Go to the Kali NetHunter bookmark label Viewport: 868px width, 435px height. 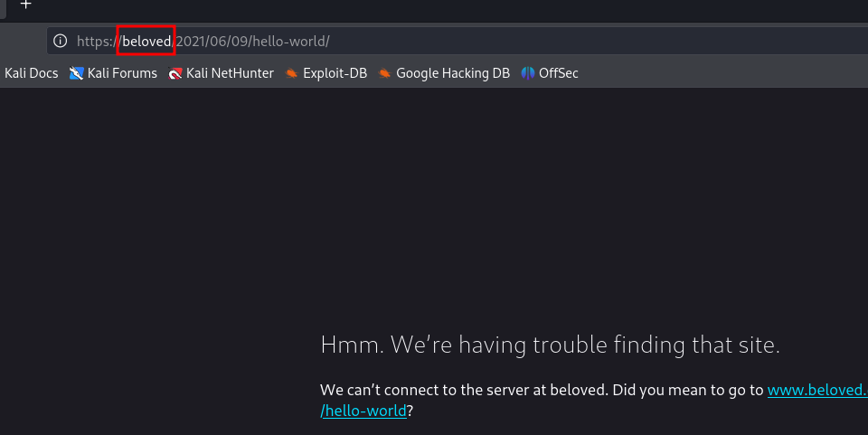(x=230, y=73)
